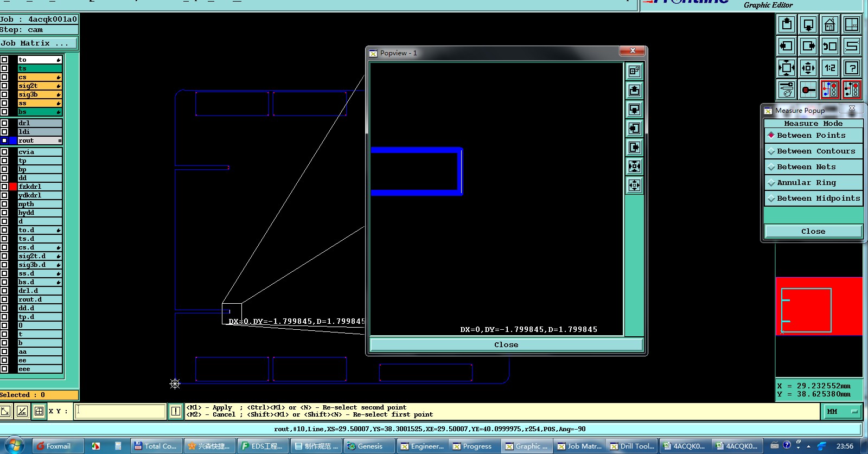Toggle checkbox for layer 'ts'

coord(4,68)
